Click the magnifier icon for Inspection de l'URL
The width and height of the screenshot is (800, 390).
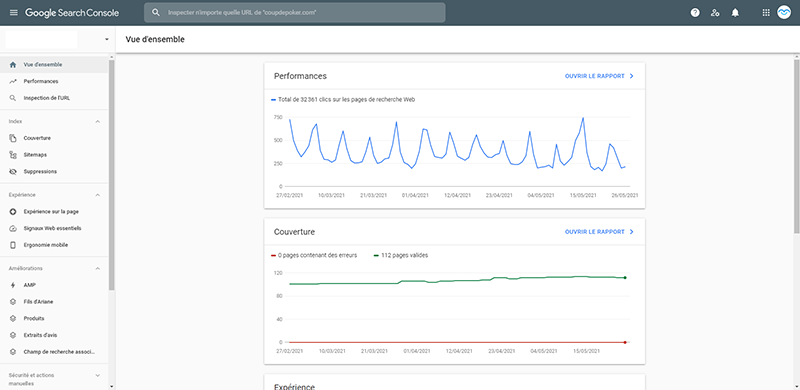click(x=13, y=98)
